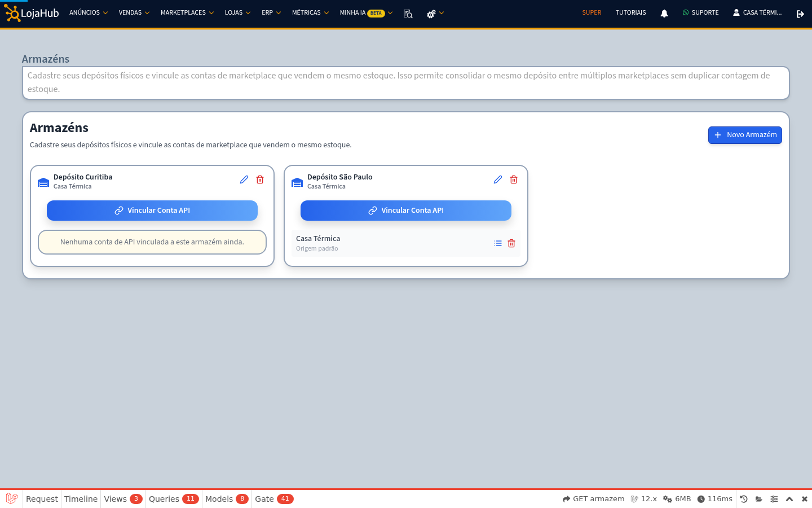Viewport: 812px width, 508px height.
Task: Expand the MÉTRICAS menu
Action: click(x=310, y=12)
